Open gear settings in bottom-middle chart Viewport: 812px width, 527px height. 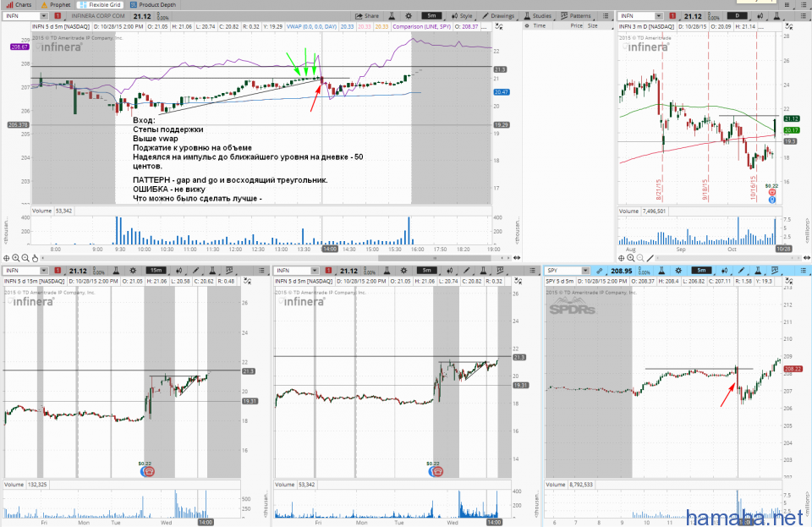tap(404, 271)
